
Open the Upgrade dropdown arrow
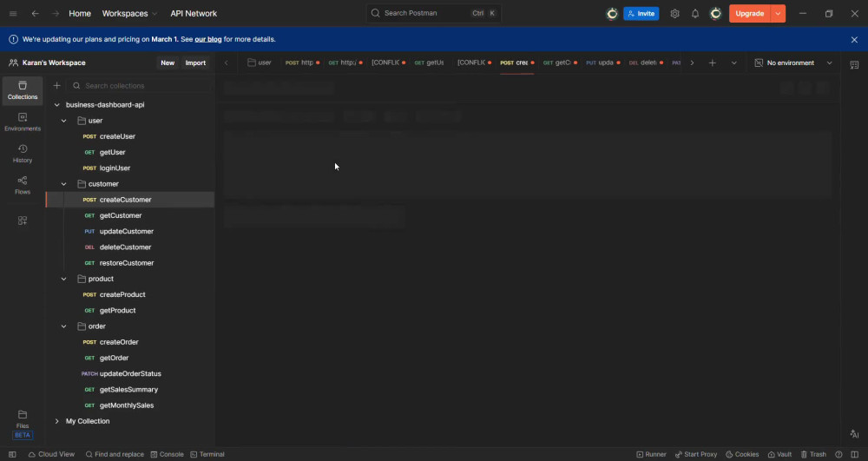tap(778, 13)
